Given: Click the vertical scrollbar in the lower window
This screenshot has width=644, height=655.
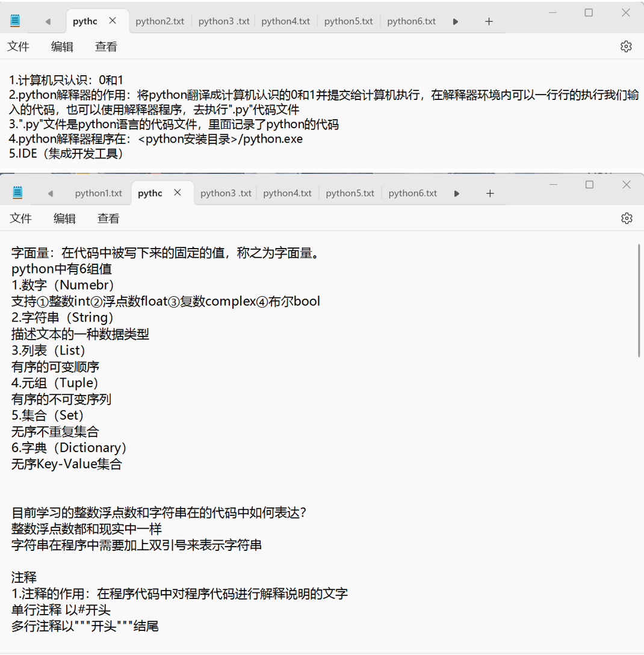Looking at the screenshot, I should (x=639, y=301).
